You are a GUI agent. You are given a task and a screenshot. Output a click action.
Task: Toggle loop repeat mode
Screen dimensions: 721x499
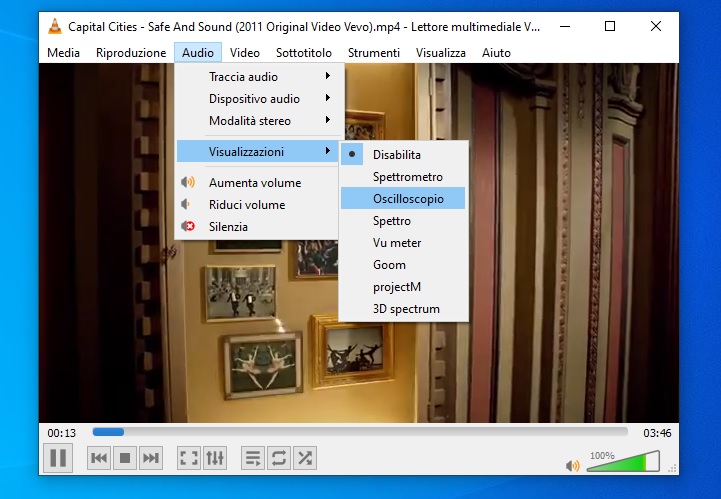tap(279, 458)
